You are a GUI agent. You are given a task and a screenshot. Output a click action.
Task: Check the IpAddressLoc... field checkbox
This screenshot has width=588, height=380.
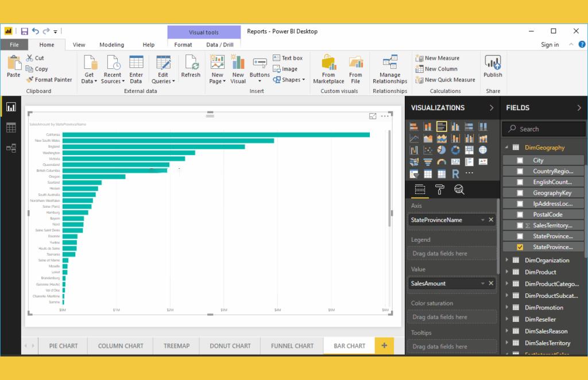[x=520, y=204]
